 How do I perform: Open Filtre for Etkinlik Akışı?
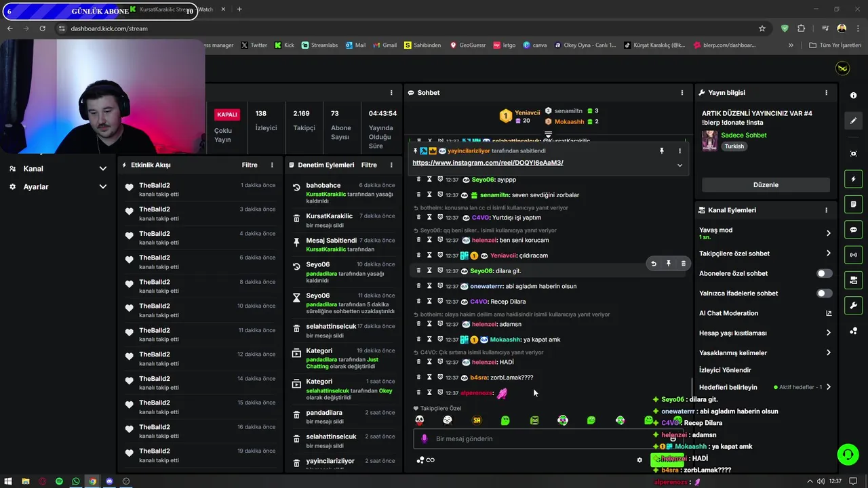pos(250,165)
